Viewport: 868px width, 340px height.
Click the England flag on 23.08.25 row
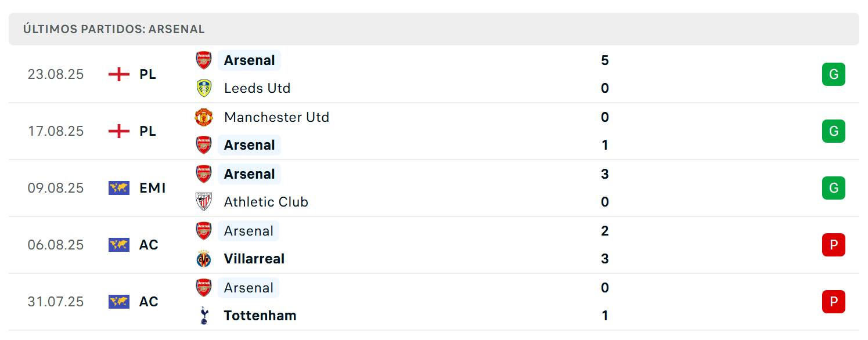(119, 74)
